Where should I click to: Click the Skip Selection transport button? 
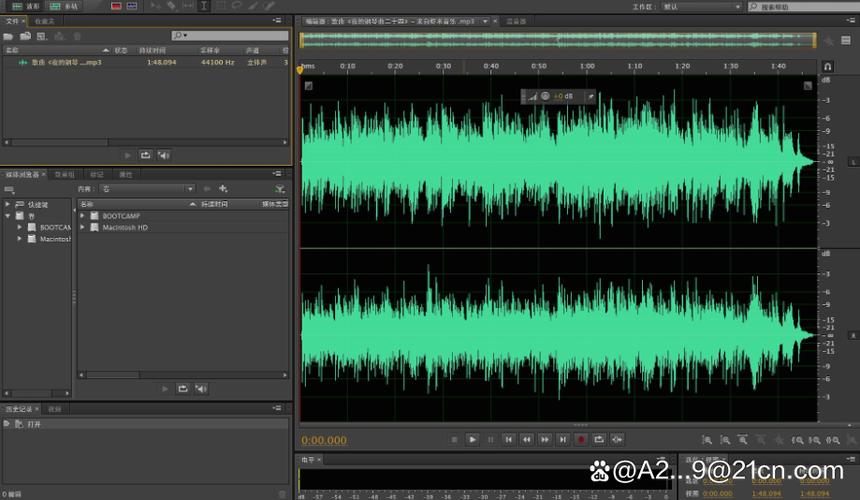click(x=617, y=439)
